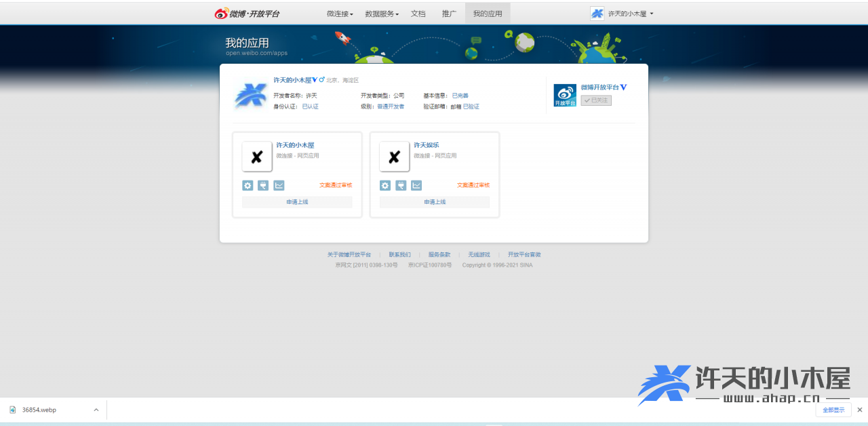Click the 36854.webp file icon in downloads bar
This screenshot has height=426, width=868.
pos(13,410)
